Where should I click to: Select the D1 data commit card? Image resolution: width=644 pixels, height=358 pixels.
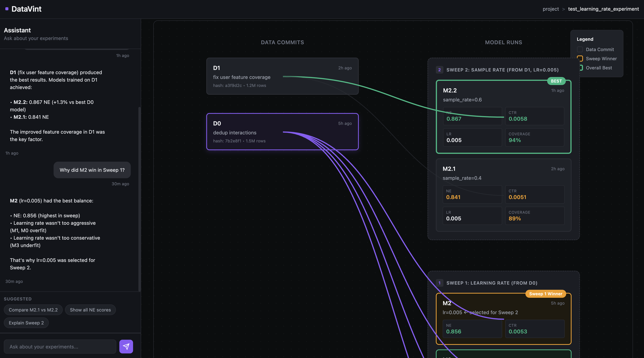[x=282, y=76]
